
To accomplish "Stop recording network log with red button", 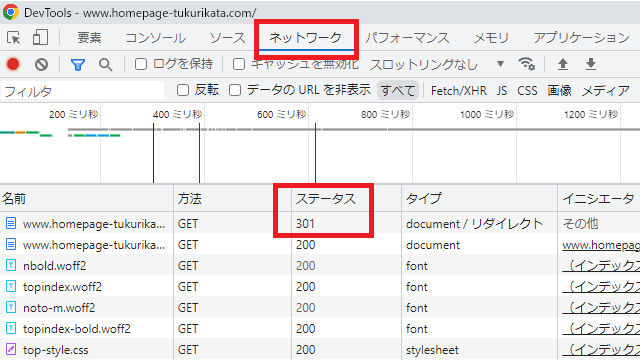I will coord(13,64).
